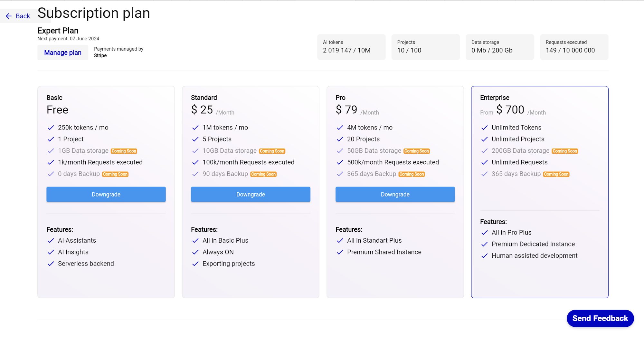The image size is (644, 337).
Task: Click the Projects usage card
Action: 425,47
